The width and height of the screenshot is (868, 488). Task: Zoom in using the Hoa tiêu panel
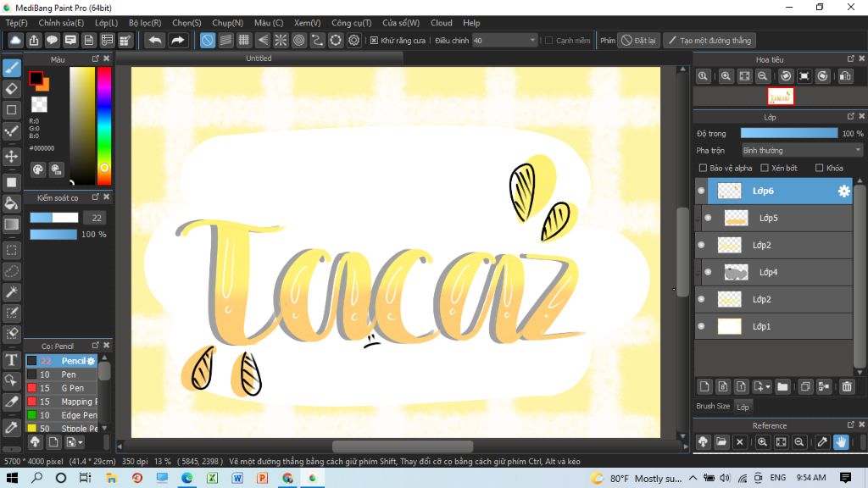tap(726, 76)
